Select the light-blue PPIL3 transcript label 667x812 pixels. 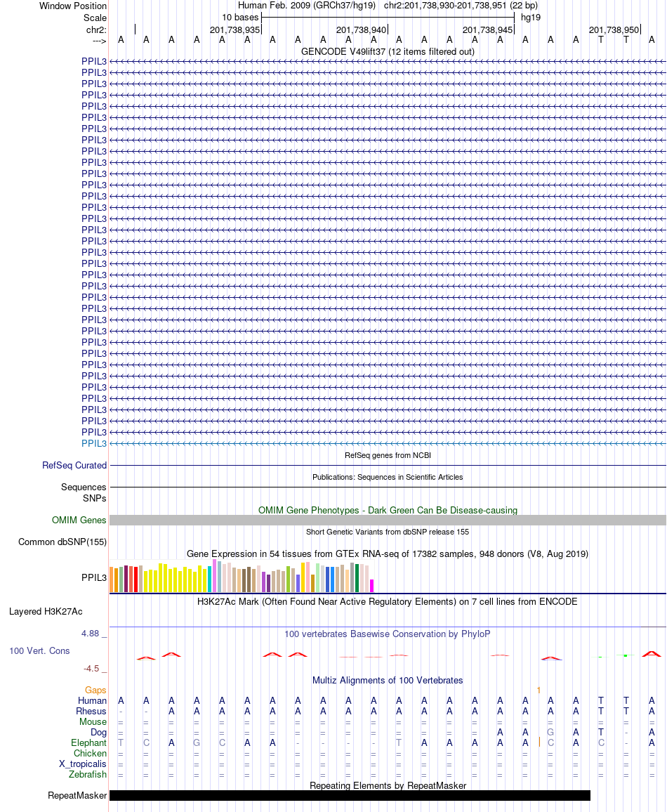coord(93,443)
